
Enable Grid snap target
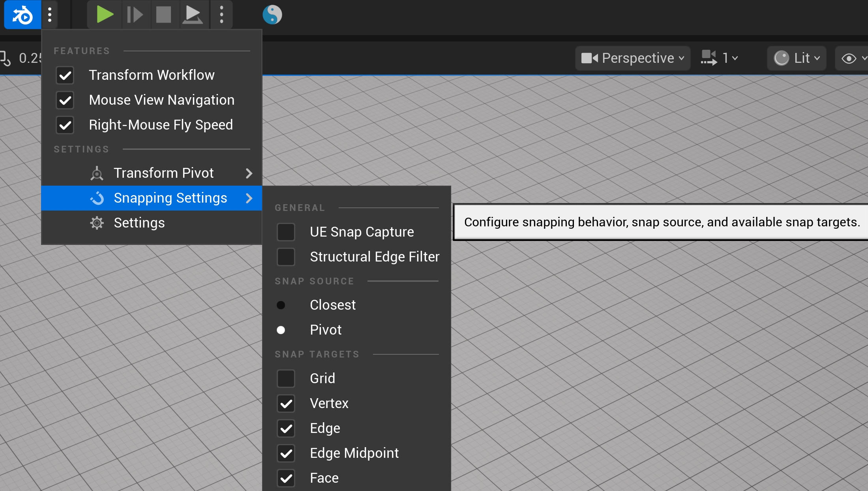[286, 378]
